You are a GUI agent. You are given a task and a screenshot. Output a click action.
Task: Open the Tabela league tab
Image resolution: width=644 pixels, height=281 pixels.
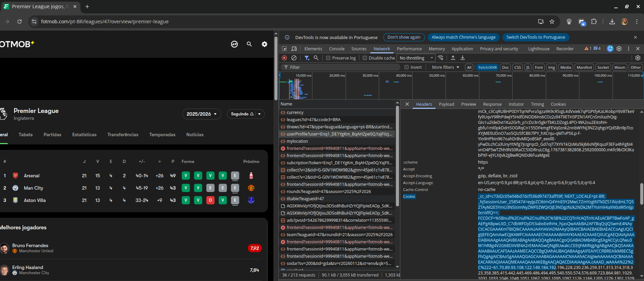point(26,135)
